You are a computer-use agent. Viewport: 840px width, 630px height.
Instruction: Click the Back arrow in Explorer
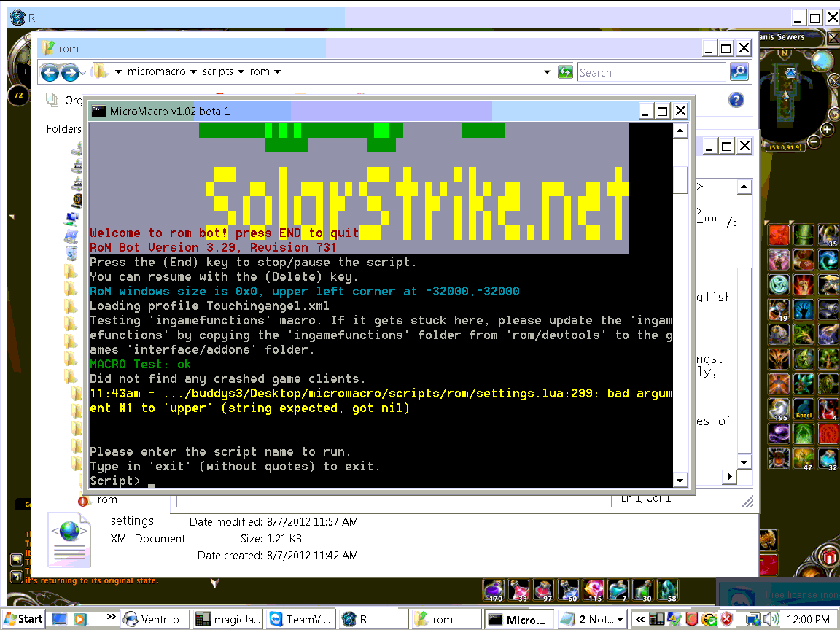tap(50, 72)
